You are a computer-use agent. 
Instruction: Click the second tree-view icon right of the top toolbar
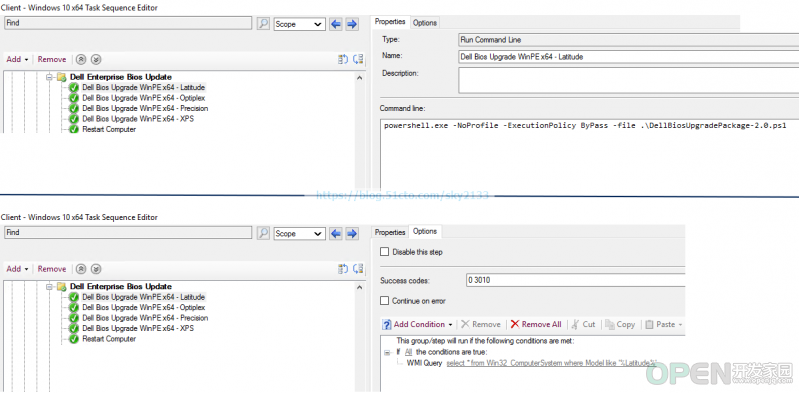358,59
